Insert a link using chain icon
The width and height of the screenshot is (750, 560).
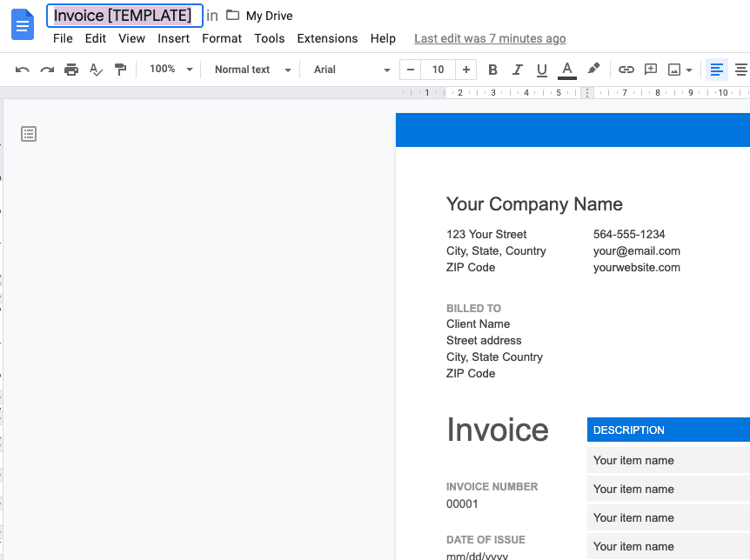[x=626, y=70]
